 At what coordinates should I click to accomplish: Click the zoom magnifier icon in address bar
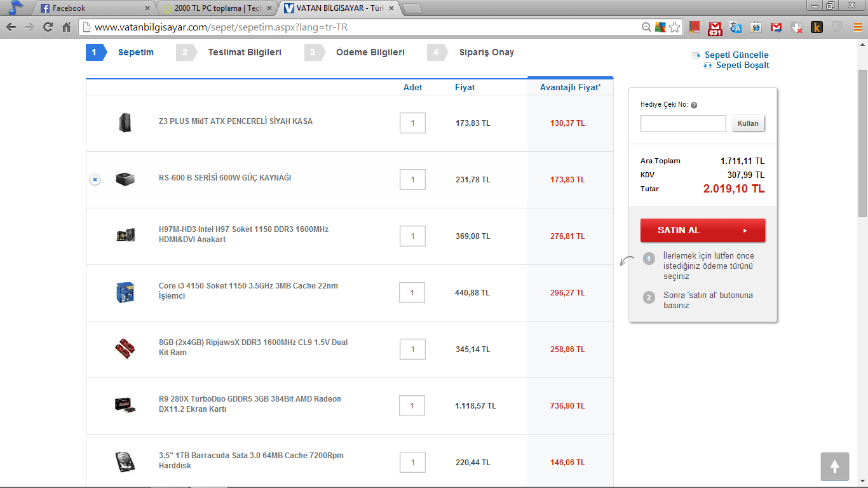(x=646, y=27)
